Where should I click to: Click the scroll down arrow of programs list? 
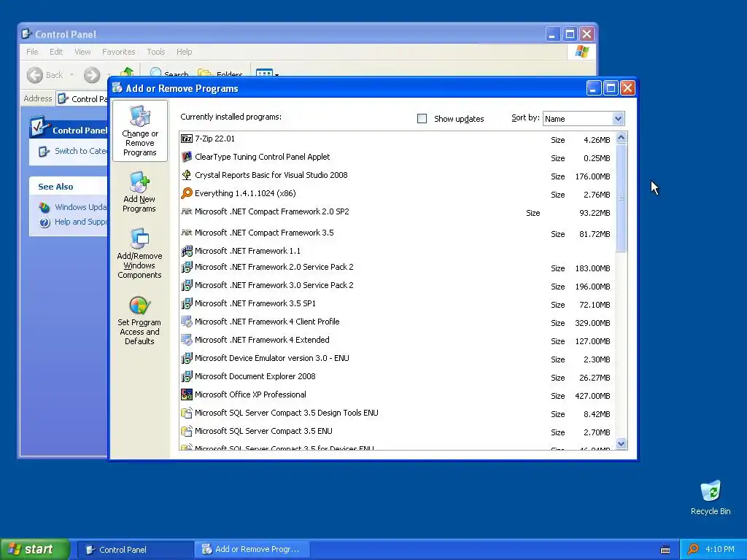(x=621, y=443)
